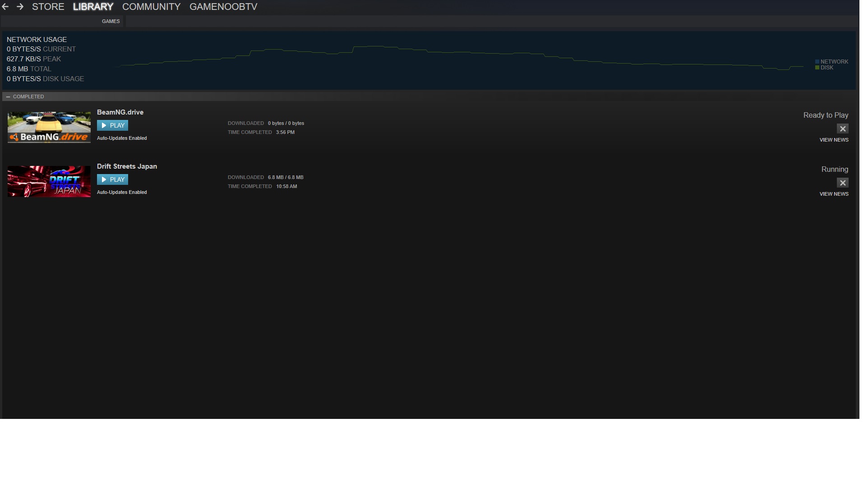Click Auto-Updates Enabled under Drift Streets Japan

(x=122, y=192)
